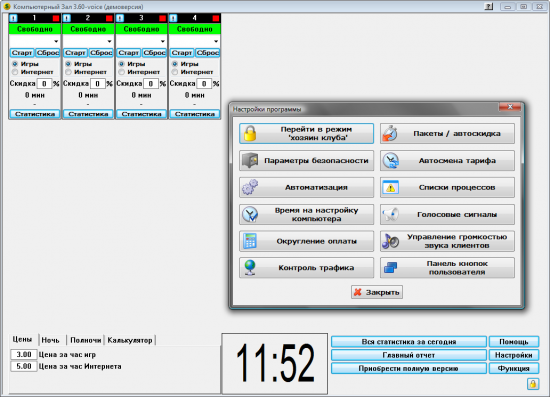Click the gears icon next to Автоматизация

(250, 187)
